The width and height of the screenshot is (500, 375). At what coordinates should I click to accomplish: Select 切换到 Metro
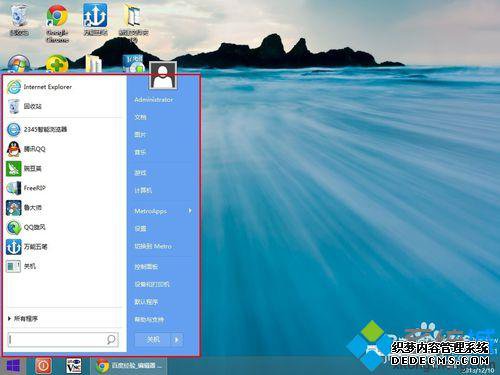pos(153,246)
